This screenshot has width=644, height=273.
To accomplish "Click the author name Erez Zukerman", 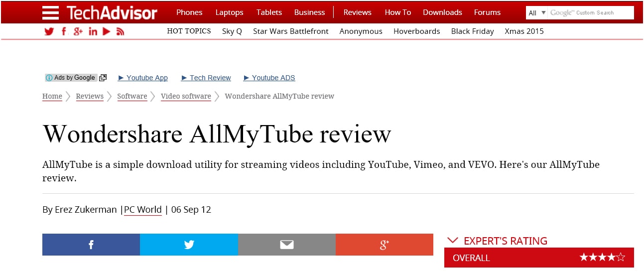I will [x=85, y=210].
